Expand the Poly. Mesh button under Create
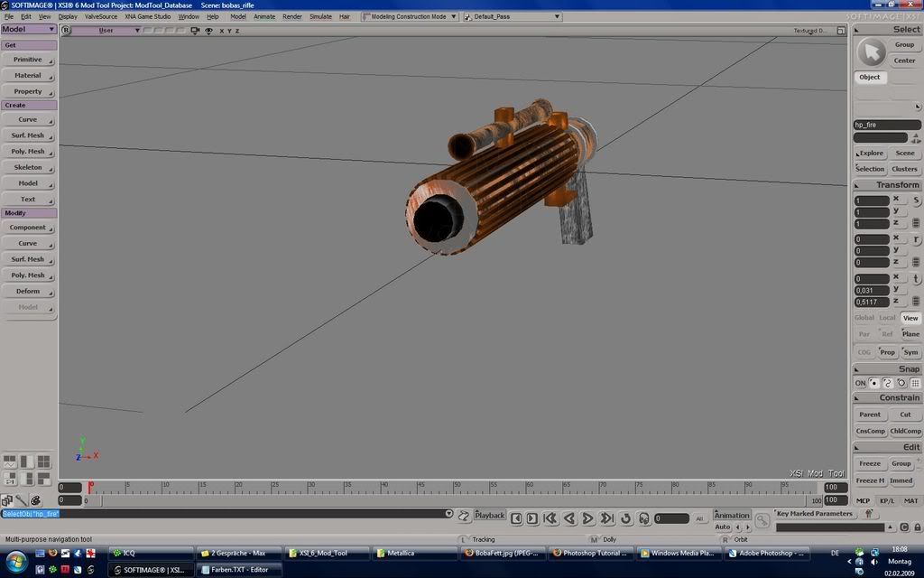 (28, 152)
